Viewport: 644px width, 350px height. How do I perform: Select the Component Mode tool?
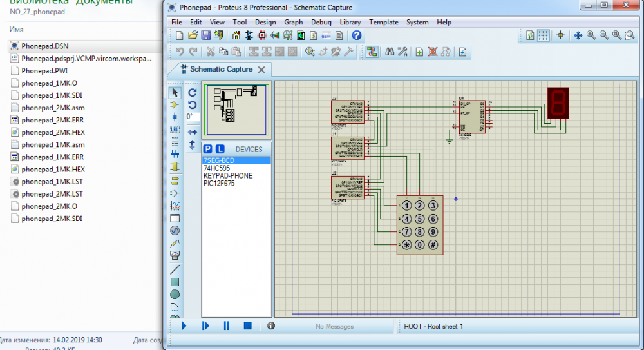175,105
